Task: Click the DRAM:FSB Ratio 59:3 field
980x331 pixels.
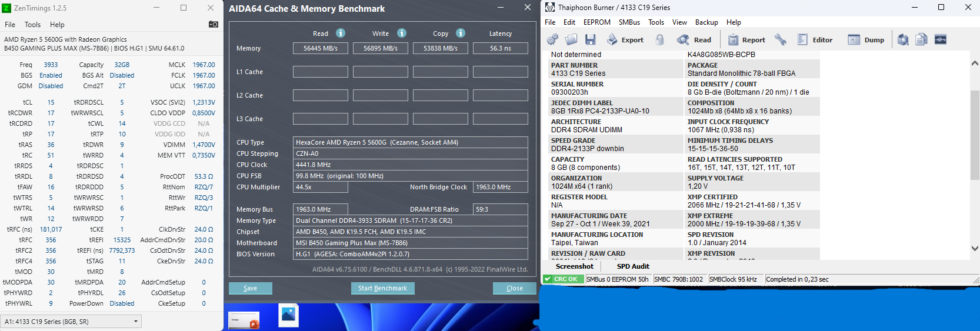Action: [501, 209]
